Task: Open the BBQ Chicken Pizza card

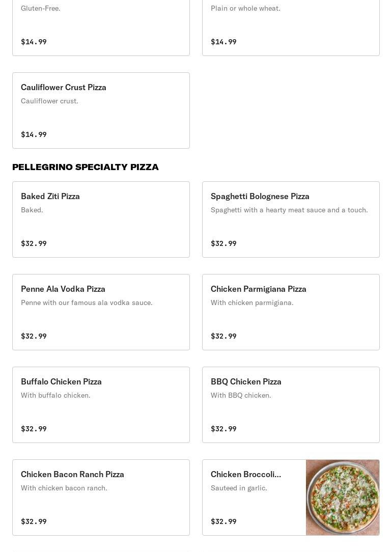Action: (x=291, y=405)
